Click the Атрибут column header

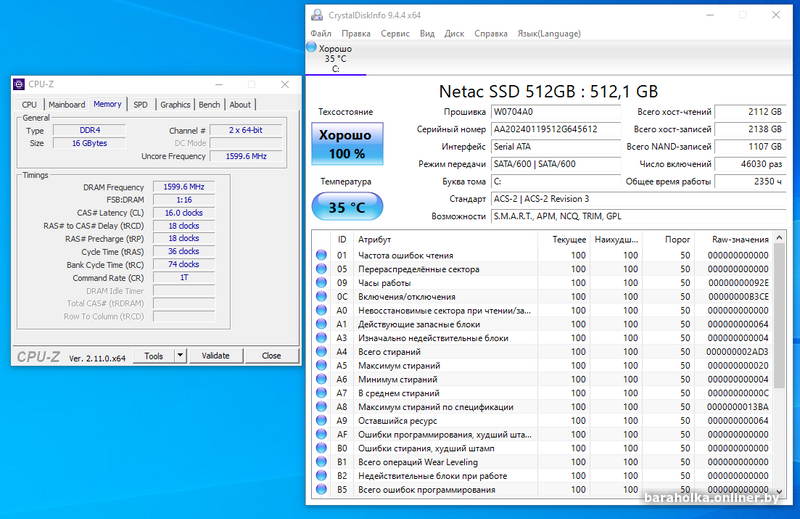(x=445, y=239)
